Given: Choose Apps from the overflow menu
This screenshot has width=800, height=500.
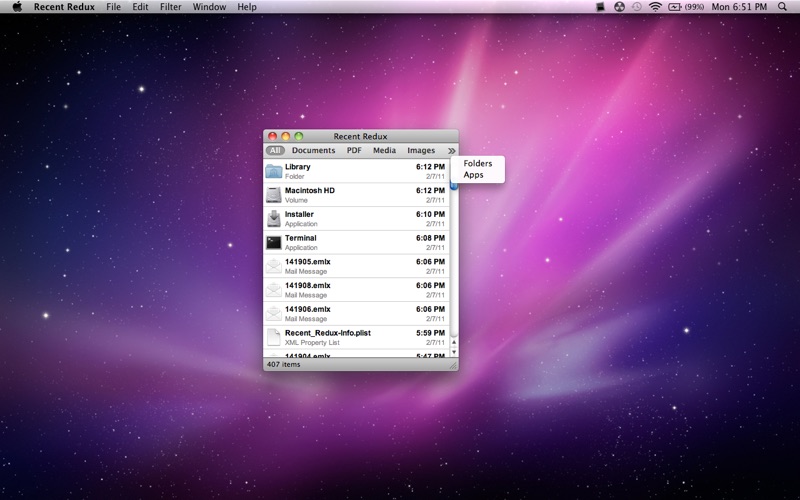Looking at the screenshot, I should tap(473, 174).
